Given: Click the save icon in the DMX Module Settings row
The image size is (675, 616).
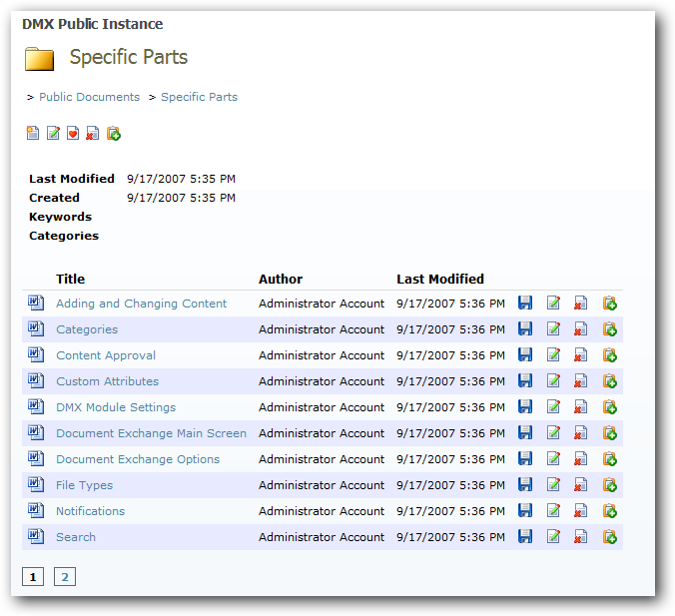Looking at the screenshot, I should click(x=525, y=406).
